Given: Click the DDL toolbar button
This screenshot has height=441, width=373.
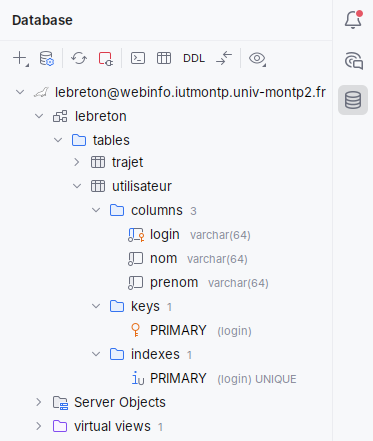Looking at the screenshot, I should 194,58.
